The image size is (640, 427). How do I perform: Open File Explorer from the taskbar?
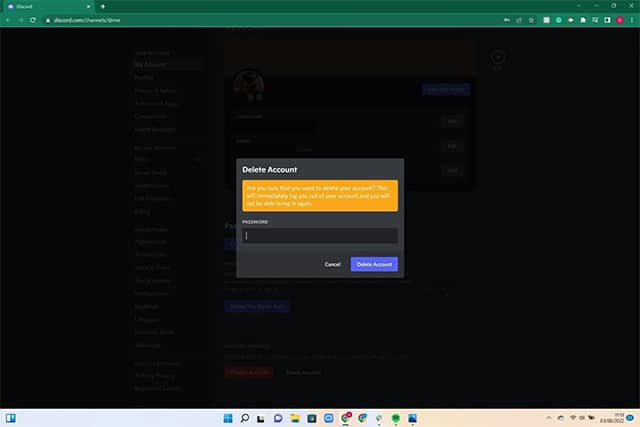pos(296,416)
